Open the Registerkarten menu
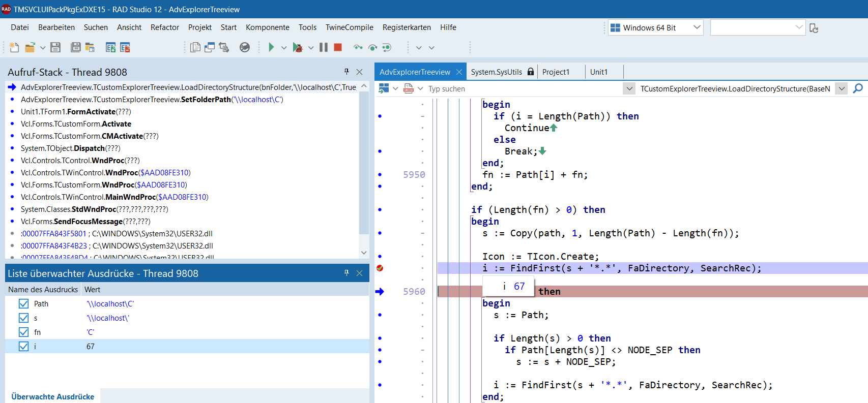 [x=407, y=27]
